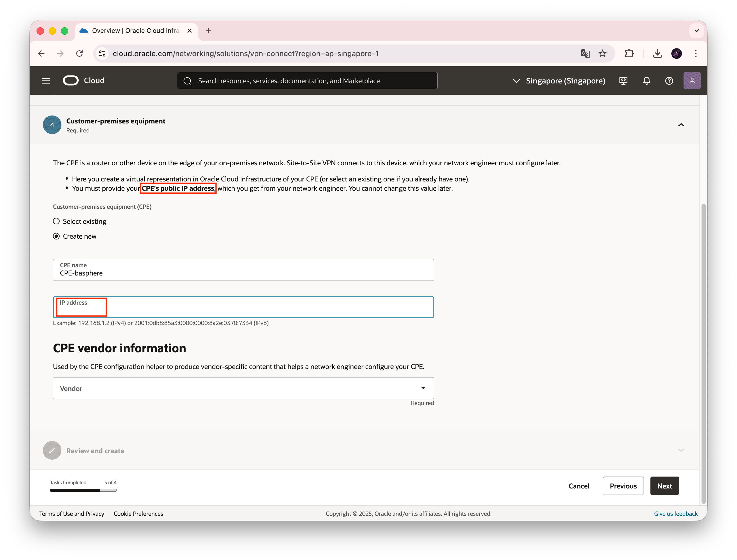737x560 pixels.
Task: Expand the Review and create step
Action: (681, 450)
